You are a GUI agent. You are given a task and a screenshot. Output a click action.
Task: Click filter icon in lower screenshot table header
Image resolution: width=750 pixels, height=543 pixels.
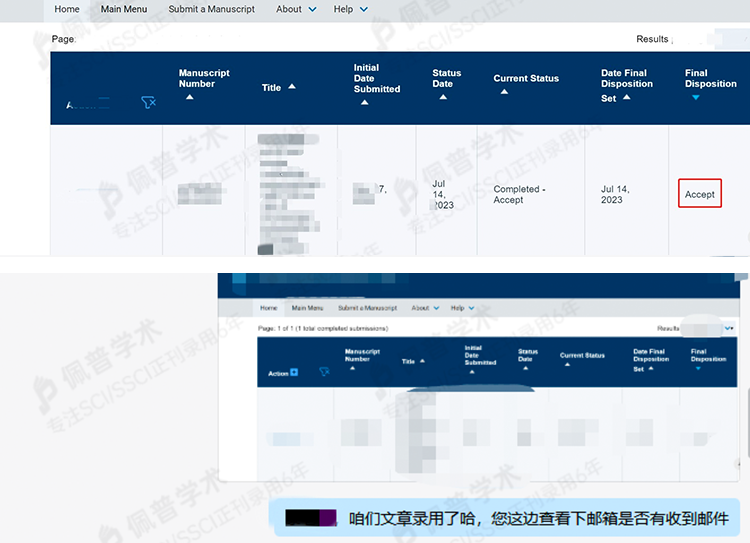point(324,372)
